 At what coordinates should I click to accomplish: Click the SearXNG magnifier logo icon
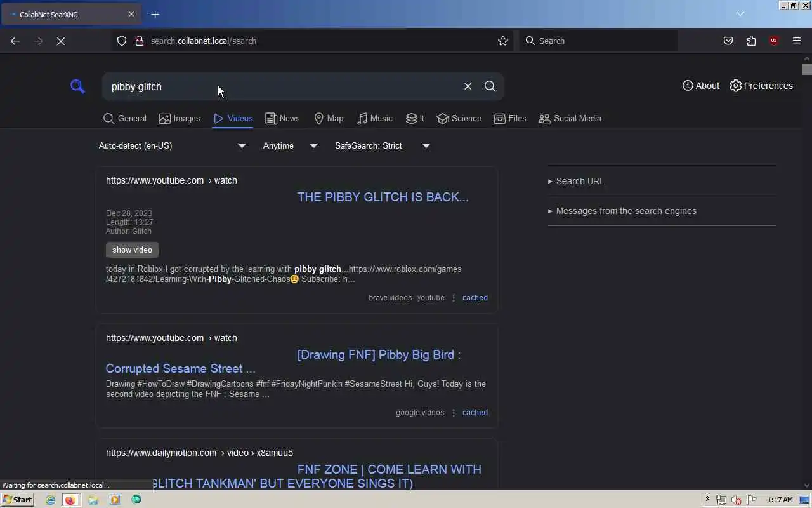pos(77,86)
